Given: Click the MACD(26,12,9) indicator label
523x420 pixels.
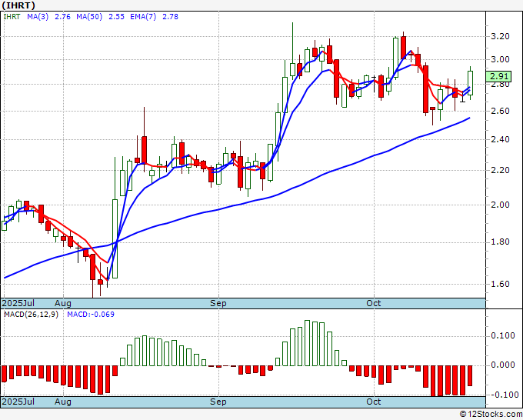Looking at the screenshot, I should click(31, 315).
